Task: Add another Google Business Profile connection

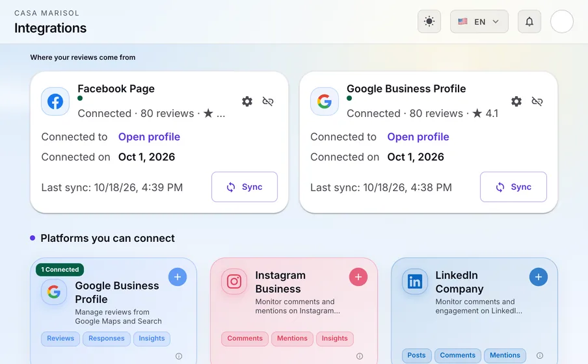Action: [178, 277]
